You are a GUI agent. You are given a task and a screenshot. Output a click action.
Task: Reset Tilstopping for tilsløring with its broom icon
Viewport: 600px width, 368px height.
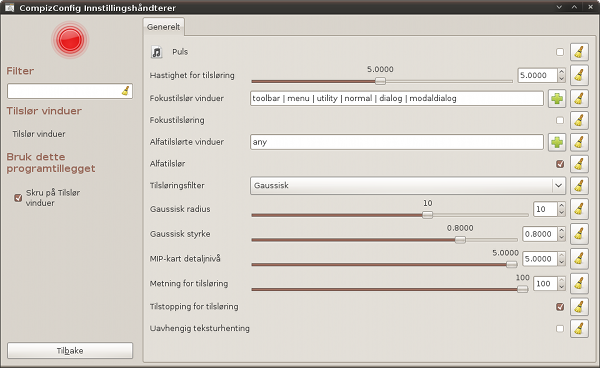pos(579,306)
